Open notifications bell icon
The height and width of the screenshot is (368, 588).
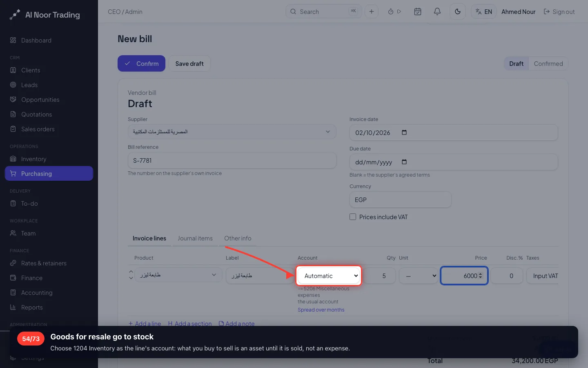tap(437, 11)
